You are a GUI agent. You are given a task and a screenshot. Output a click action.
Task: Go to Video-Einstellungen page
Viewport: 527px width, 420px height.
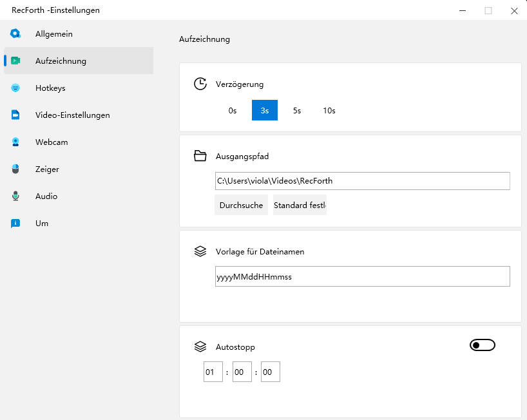[x=79, y=115]
